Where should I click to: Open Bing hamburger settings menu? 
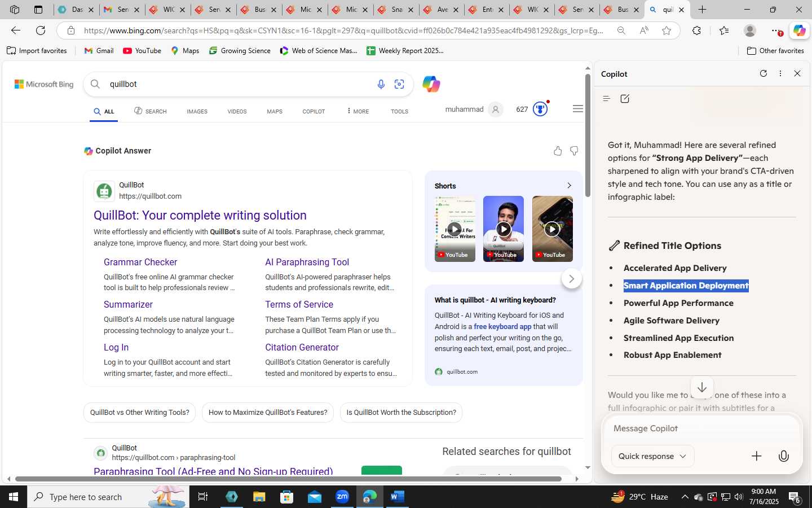pyautogui.click(x=577, y=109)
